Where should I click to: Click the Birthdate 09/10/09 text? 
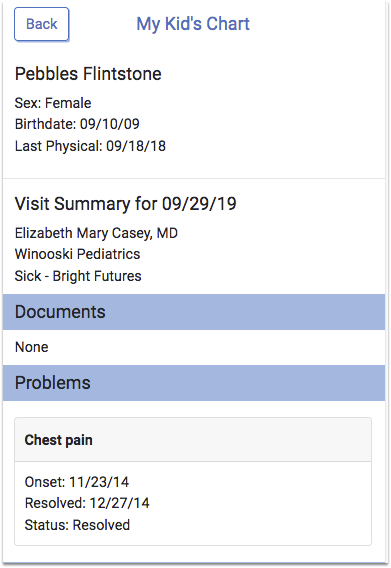pos(77,124)
